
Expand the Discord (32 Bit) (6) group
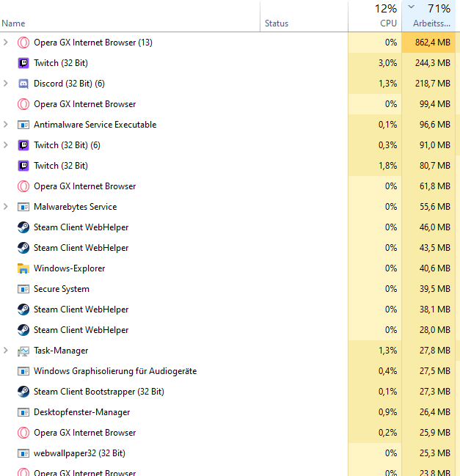click(5, 83)
